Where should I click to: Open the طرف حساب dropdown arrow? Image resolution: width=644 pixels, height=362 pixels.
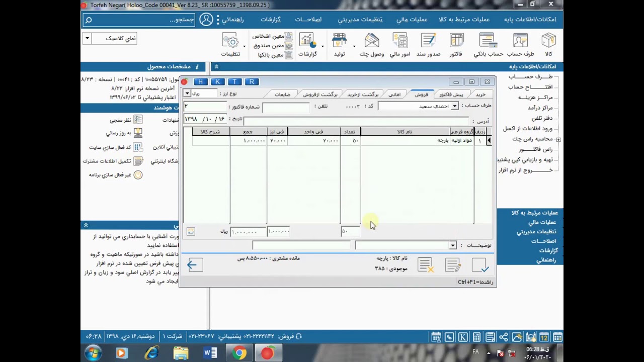pos(454,106)
